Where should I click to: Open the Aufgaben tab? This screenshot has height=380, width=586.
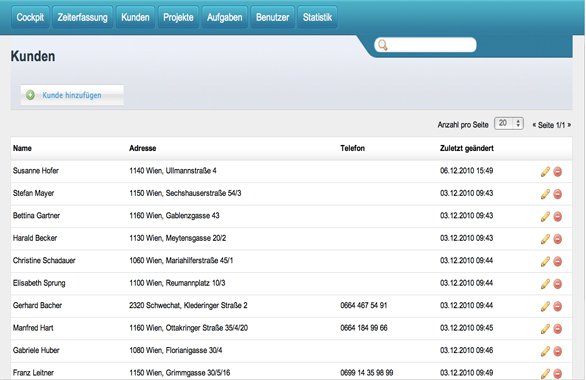225,17
